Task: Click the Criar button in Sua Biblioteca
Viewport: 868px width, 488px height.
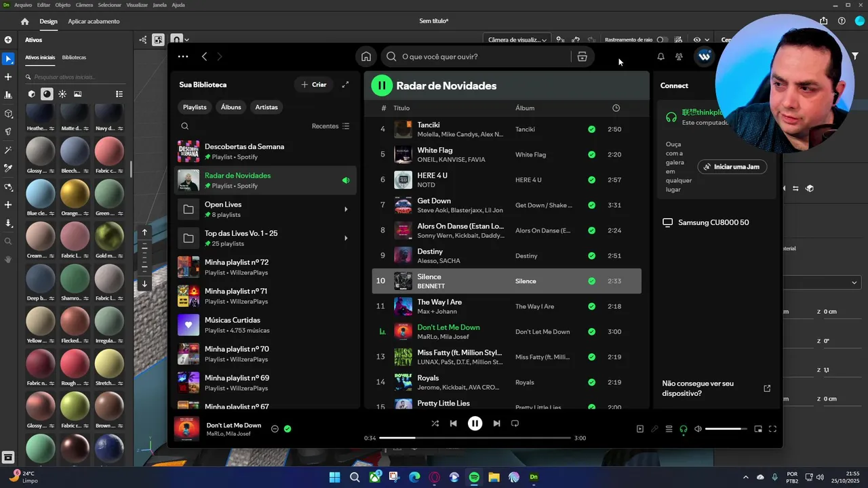Action: 313,85
